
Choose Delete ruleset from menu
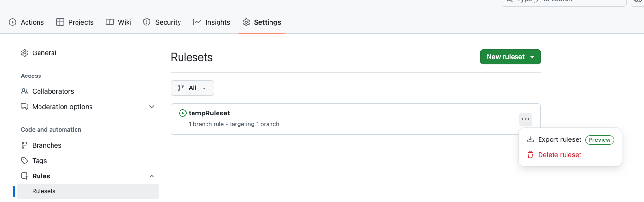coord(560,155)
